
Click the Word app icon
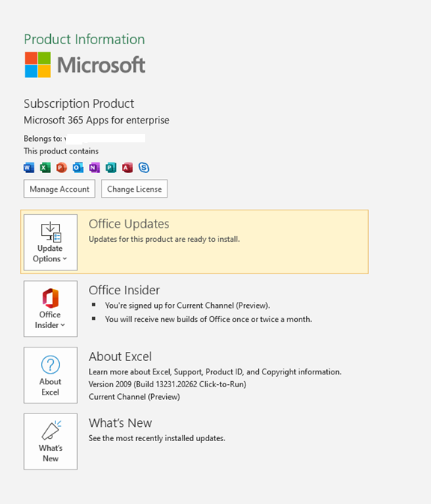(x=29, y=168)
